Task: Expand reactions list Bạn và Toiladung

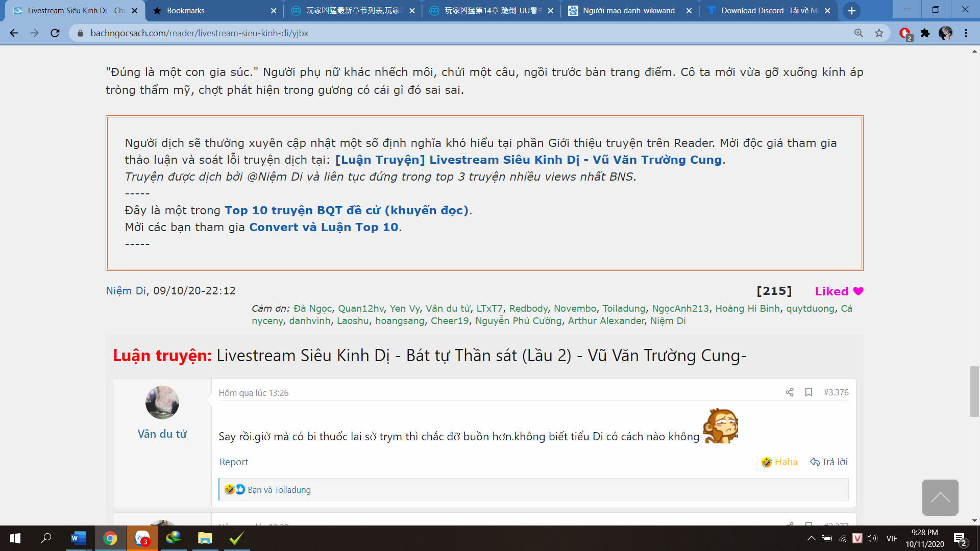Action: click(x=279, y=490)
